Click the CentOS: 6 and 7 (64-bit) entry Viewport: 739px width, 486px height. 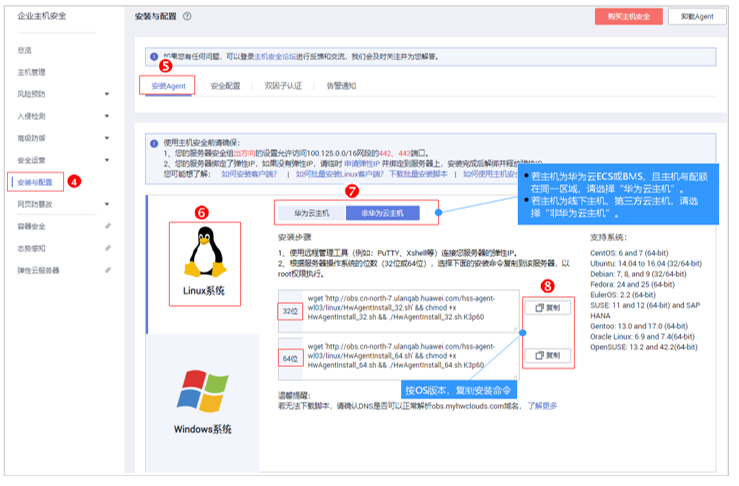(x=629, y=253)
